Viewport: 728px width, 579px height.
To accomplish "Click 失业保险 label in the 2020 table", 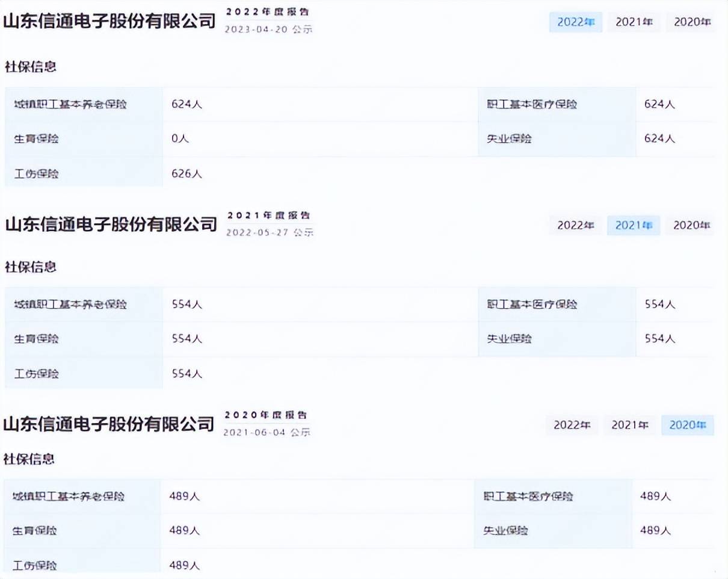I will 506,531.
